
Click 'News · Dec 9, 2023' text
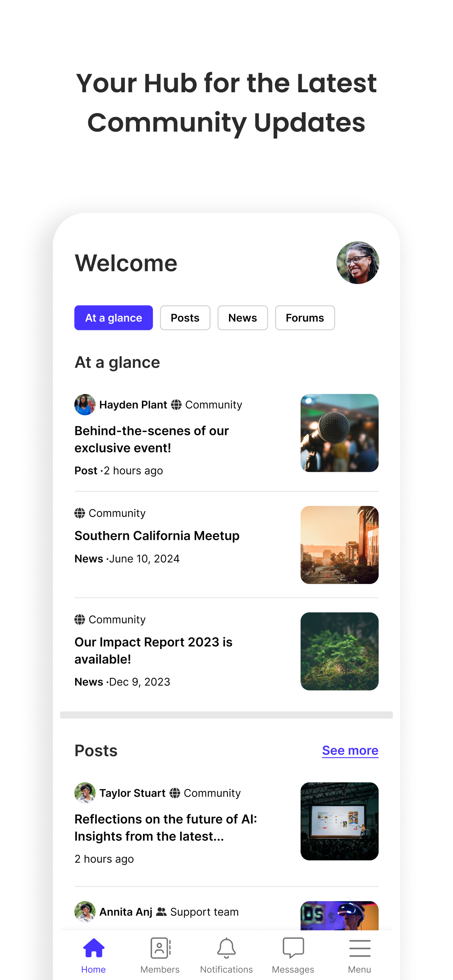click(x=122, y=682)
